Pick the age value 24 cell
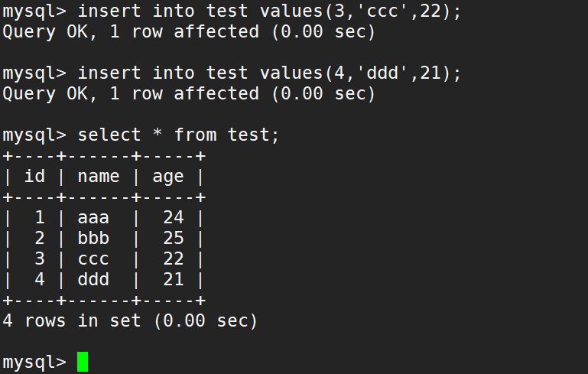 point(174,218)
